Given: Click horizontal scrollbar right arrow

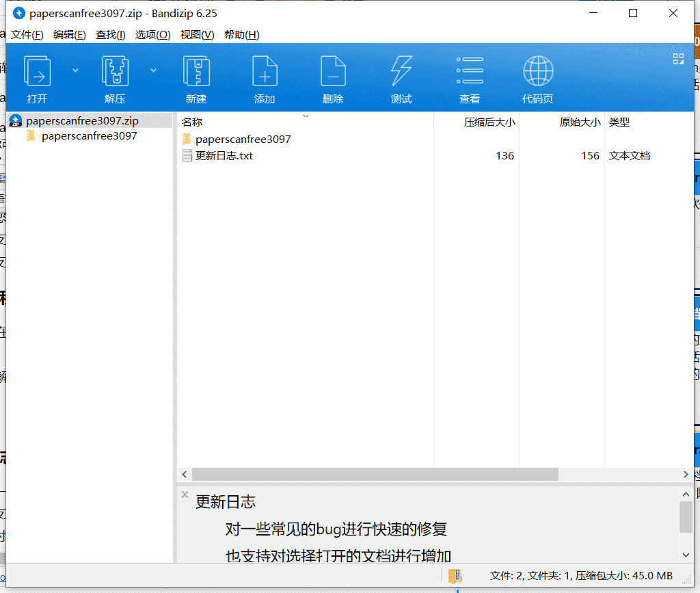Looking at the screenshot, I should pos(686,474).
